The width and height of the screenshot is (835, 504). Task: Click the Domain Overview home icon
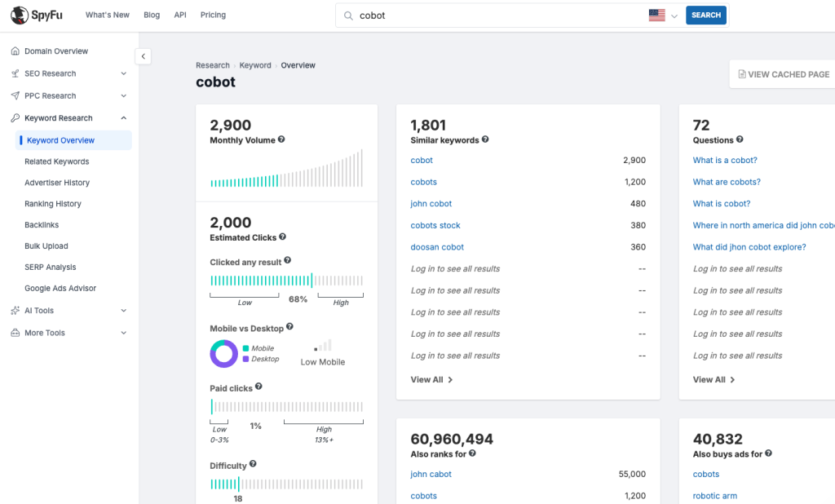pos(15,51)
